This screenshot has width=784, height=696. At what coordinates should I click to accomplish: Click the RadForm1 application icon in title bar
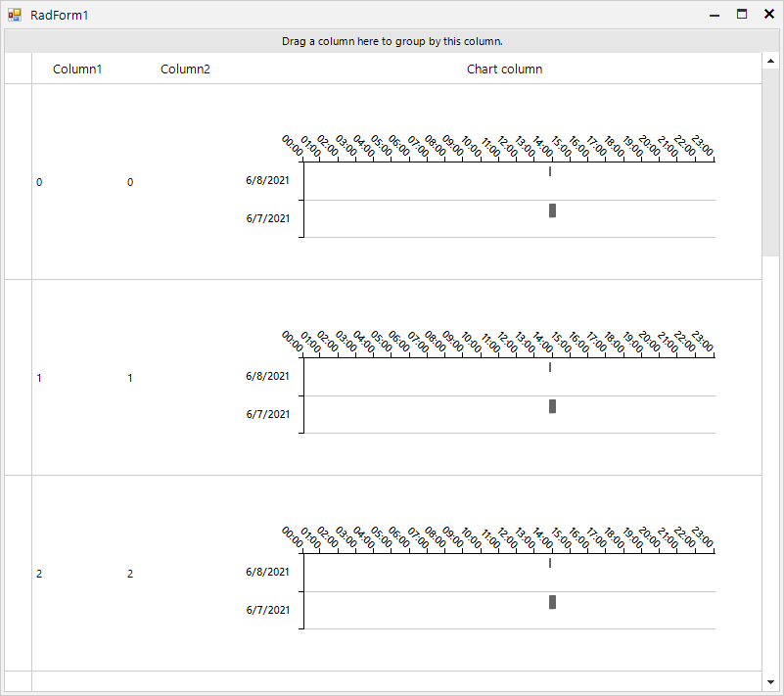click(x=15, y=15)
